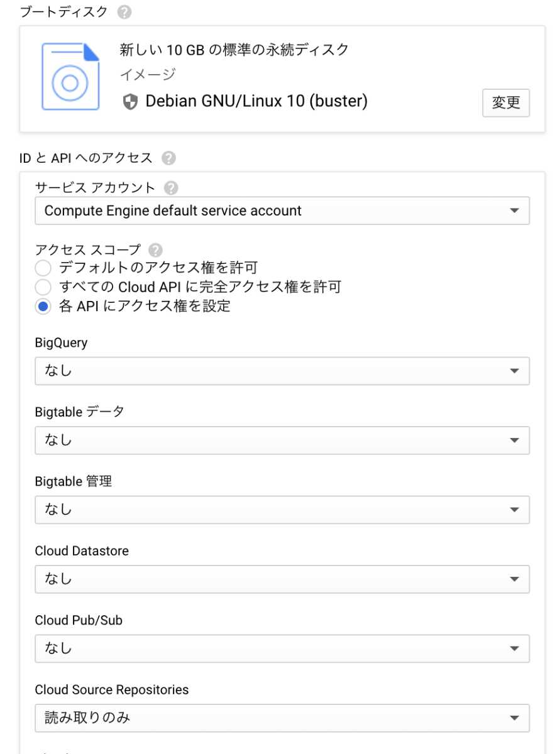Image resolution: width=560 pixels, height=754 pixels.
Task: Open the Cloud Pub/Sub access dropdown
Action: click(282, 648)
